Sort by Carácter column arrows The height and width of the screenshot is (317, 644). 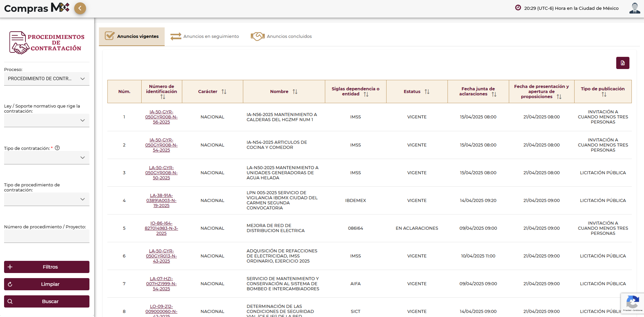[224, 92]
